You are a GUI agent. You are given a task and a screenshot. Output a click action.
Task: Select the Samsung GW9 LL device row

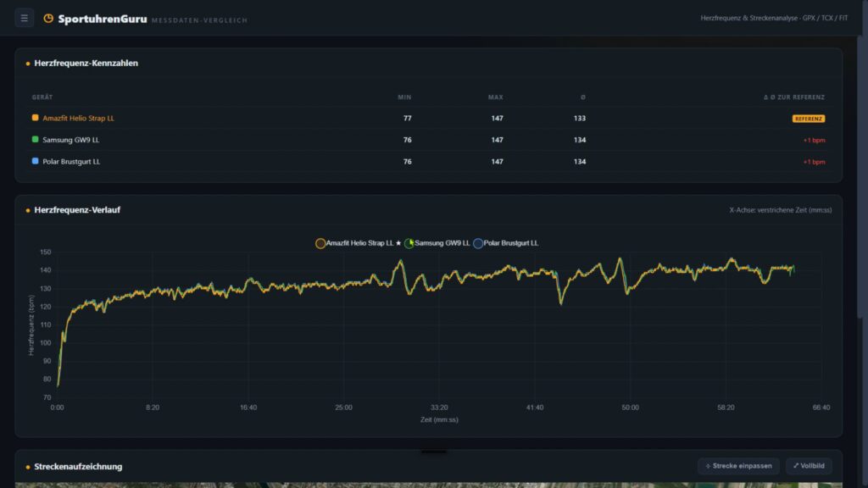428,140
